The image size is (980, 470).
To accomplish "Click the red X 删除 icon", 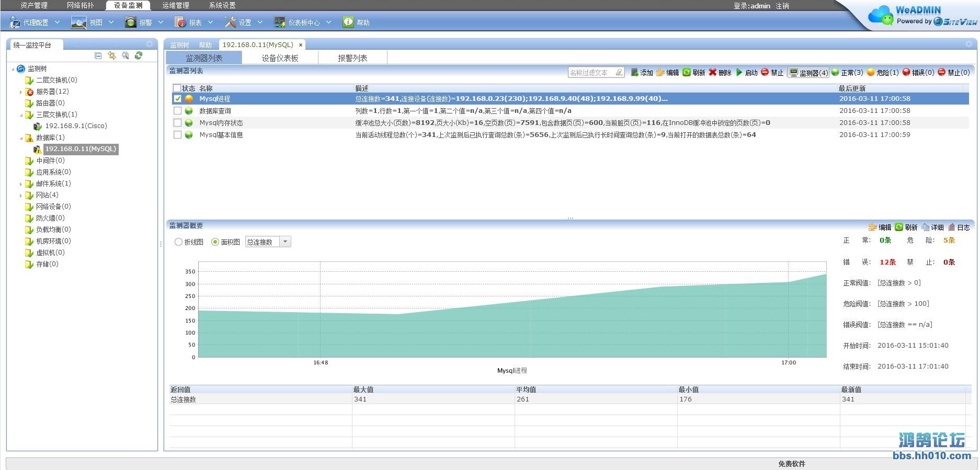I will (x=712, y=73).
